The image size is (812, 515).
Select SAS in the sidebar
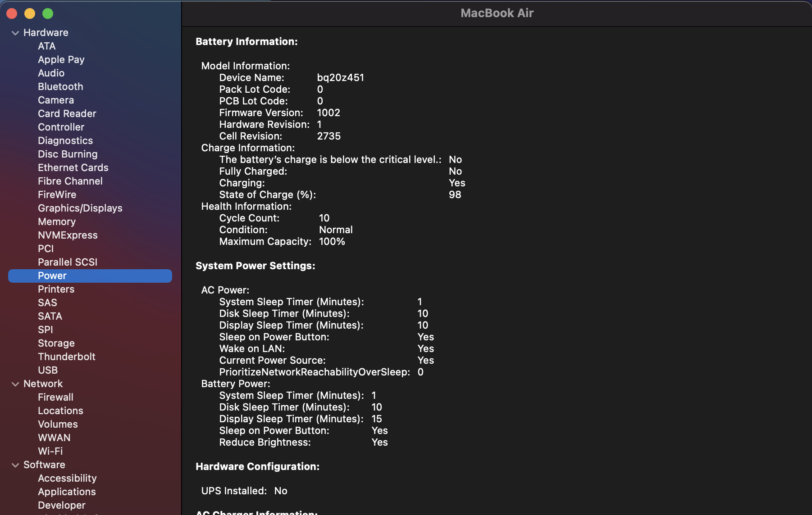(48, 303)
